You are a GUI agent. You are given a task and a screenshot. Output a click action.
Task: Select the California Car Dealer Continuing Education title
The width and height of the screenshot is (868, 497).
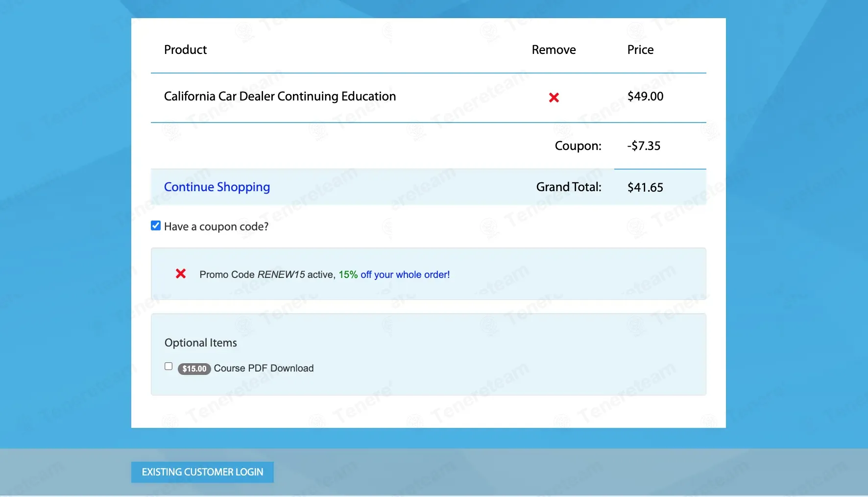point(280,96)
